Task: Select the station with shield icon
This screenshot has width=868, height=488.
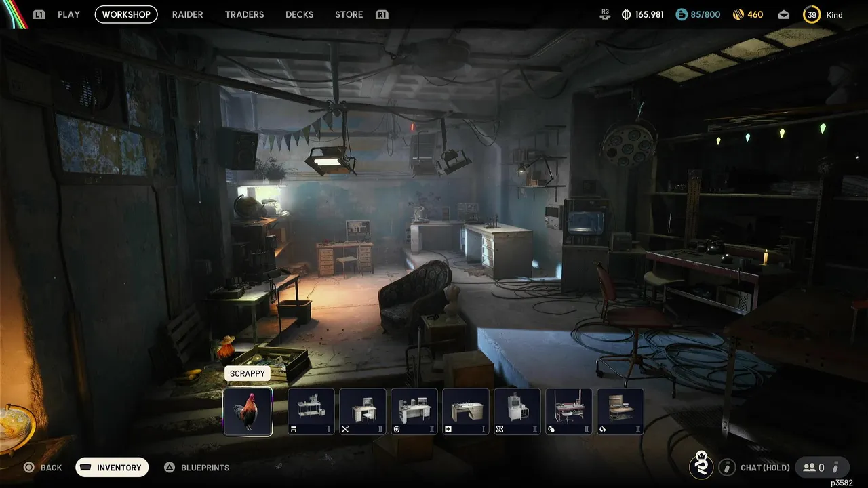Action: pos(414,411)
